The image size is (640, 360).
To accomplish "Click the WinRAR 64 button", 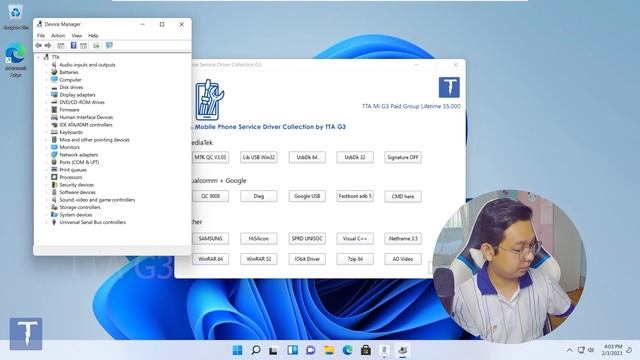I will coord(210,259).
